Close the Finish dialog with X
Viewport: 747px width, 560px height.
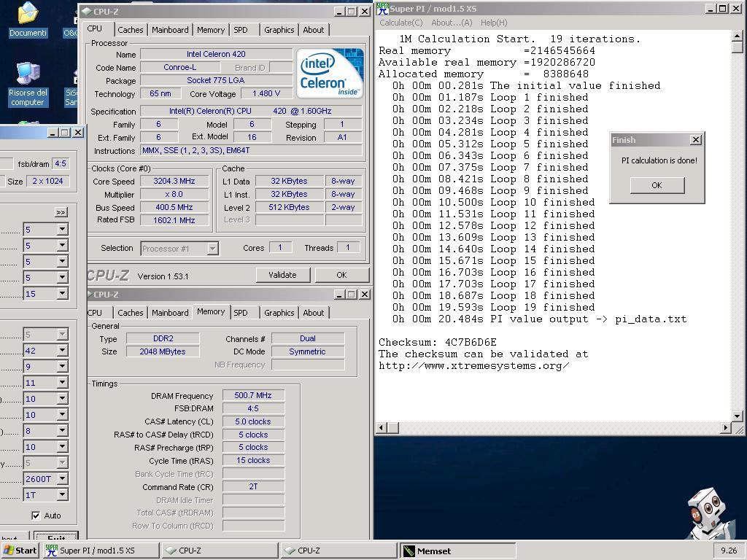tap(696, 139)
